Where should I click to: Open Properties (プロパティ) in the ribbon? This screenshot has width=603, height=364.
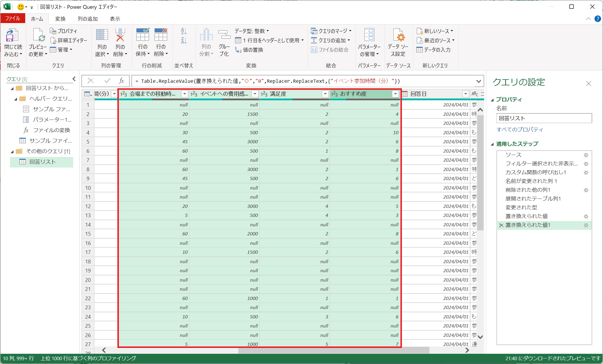[64, 31]
